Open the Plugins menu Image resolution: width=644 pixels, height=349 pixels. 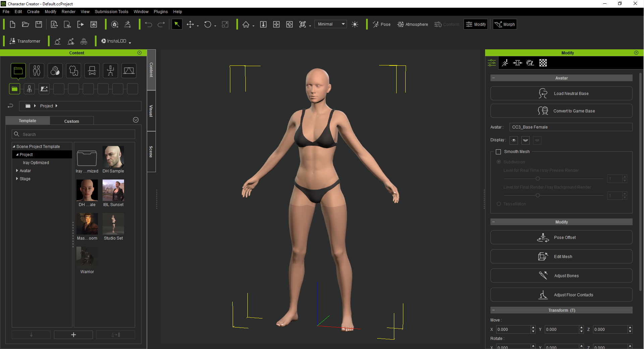pyautogui.click(x=161, y=11)
